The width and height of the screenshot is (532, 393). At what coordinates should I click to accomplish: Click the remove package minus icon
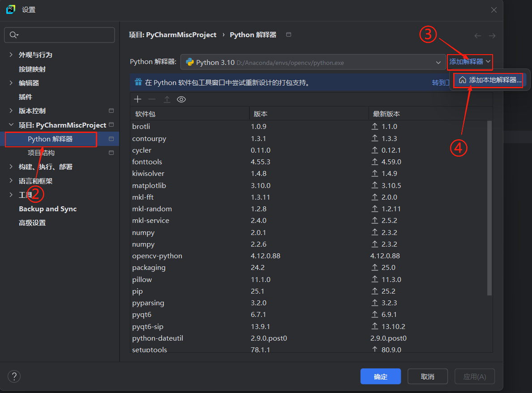click(152, 99)
